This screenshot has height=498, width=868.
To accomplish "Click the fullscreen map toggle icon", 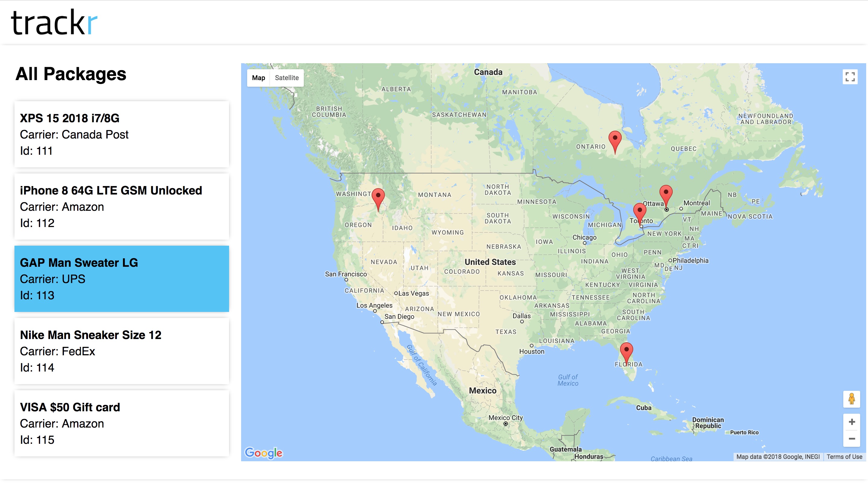I will (850, 76).
